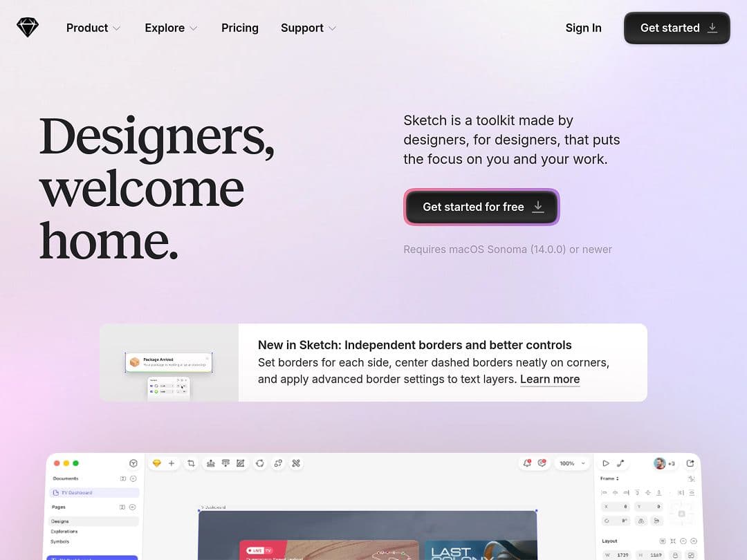The image size is (747, 560).
Task: Expand the Support menu chevron
Action: 332,28
